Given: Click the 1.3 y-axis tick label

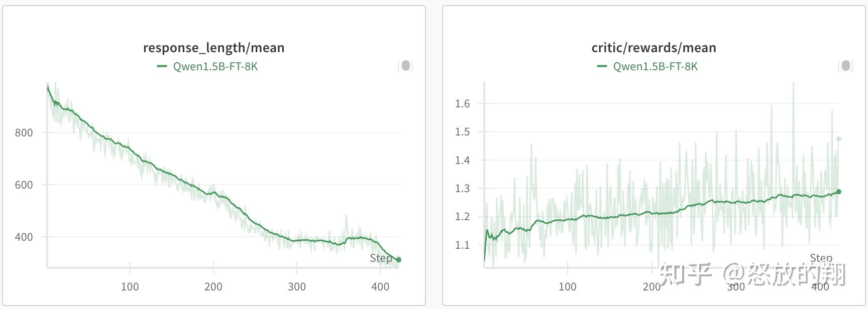Looking at the screenshot, I should coord(462,189).
